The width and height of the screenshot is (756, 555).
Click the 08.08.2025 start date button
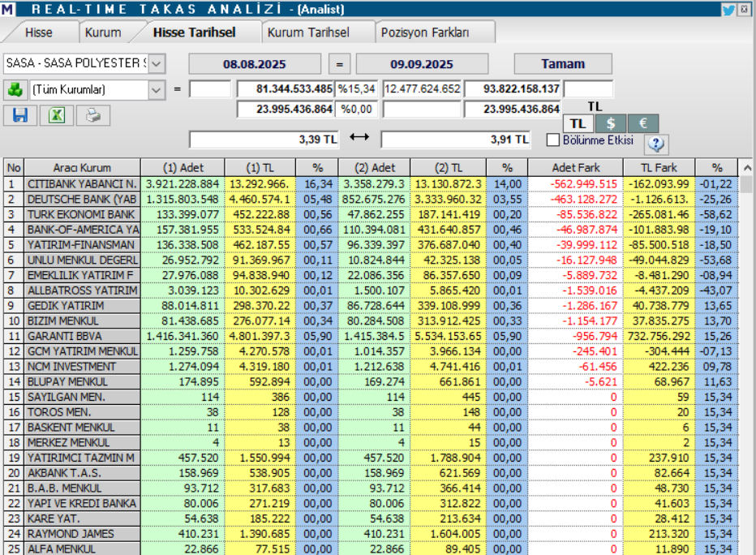coord(255,64)
